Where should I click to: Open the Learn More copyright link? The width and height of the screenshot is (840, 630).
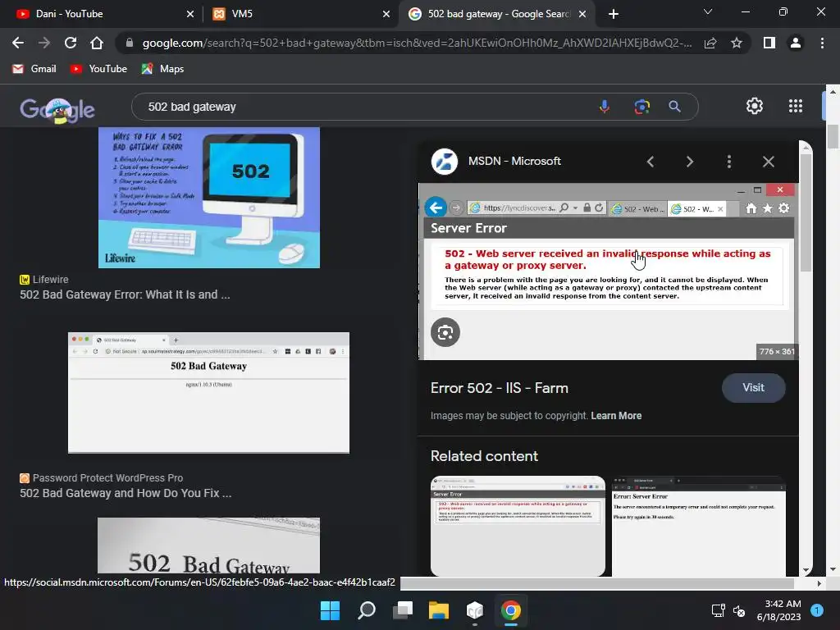pyautogui.click(x=616, y=416)
